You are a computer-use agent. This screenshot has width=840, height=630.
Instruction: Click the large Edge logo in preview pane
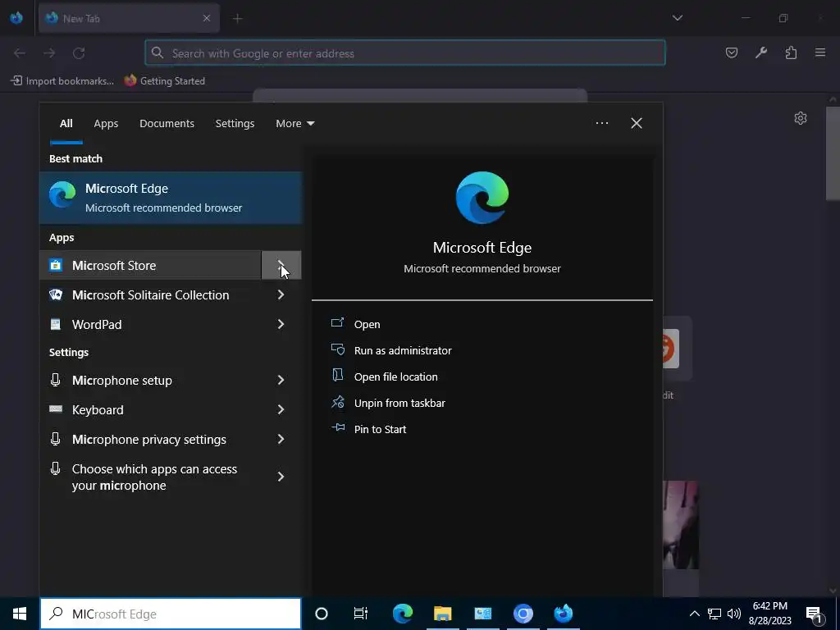tap(482, 198)
